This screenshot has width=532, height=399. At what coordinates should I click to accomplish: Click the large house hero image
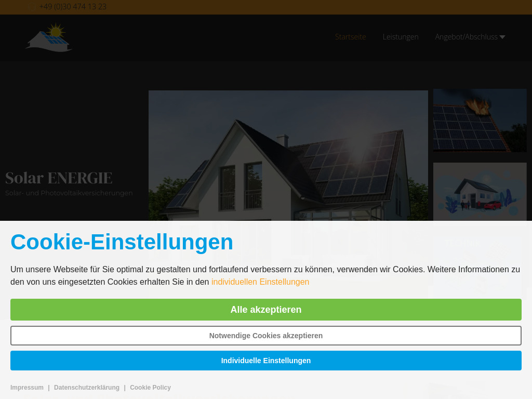pos(288,156)
